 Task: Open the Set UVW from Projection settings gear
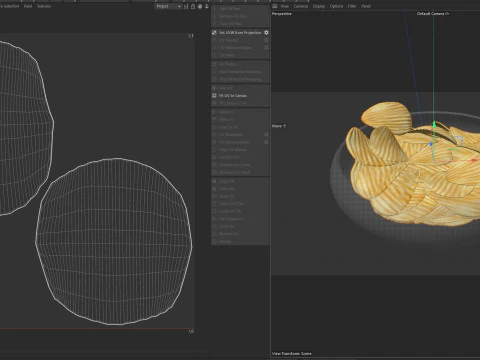click(x=266, y=33)
